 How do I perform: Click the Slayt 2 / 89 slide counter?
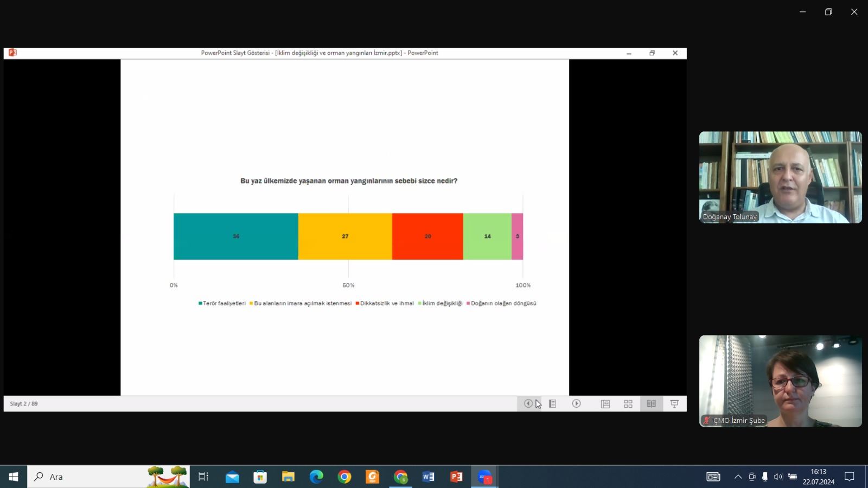[x=24, y=403]
